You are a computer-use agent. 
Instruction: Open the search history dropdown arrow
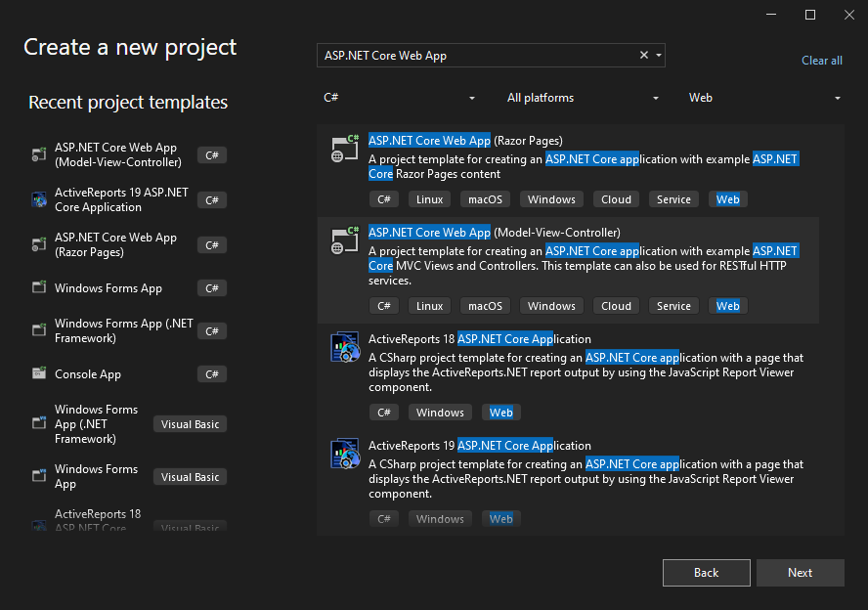(659, 56)
